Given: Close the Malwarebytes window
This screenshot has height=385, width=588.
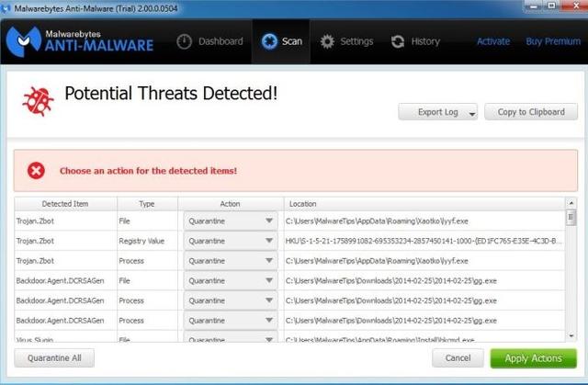Looking at the screenshot, I should [575, 6].
